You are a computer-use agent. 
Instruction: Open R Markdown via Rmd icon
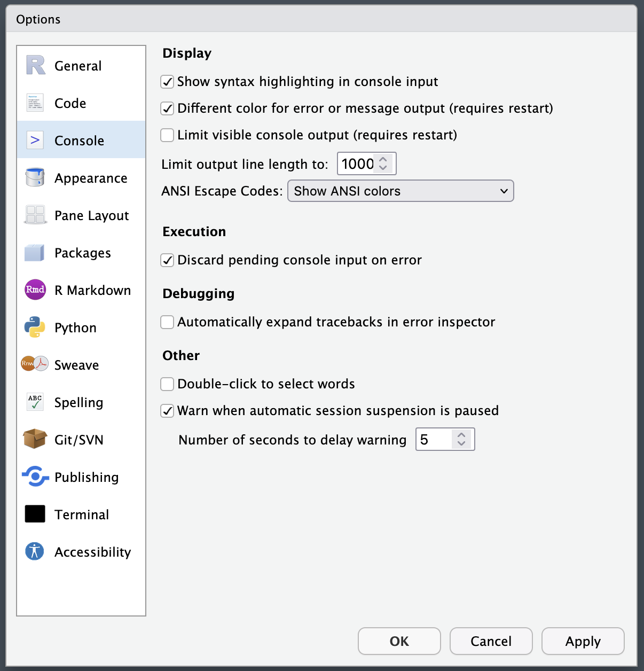point(35,290)
